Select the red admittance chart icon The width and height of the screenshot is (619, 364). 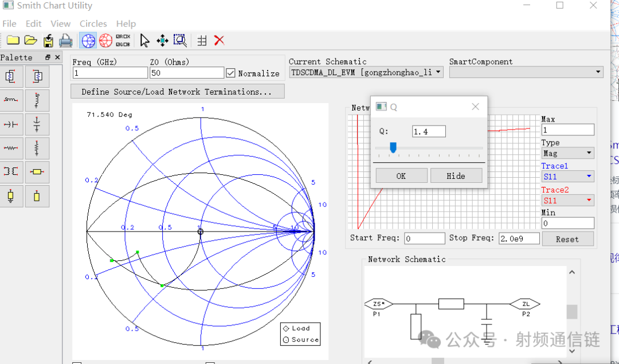(105, 41)
